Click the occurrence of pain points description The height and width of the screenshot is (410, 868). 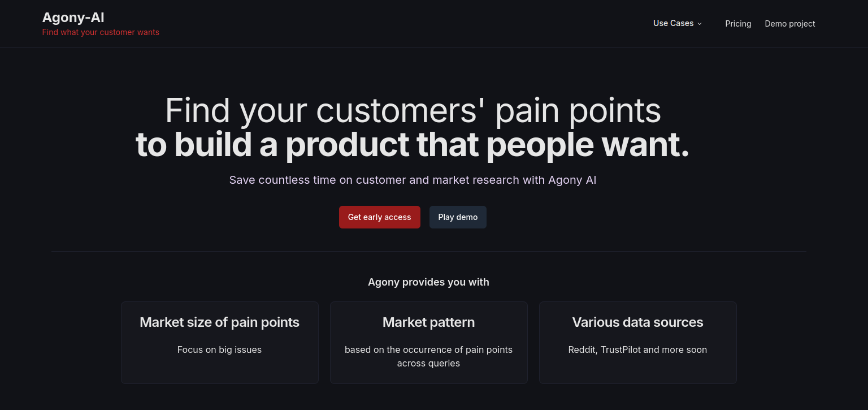[x=428, y=356]
